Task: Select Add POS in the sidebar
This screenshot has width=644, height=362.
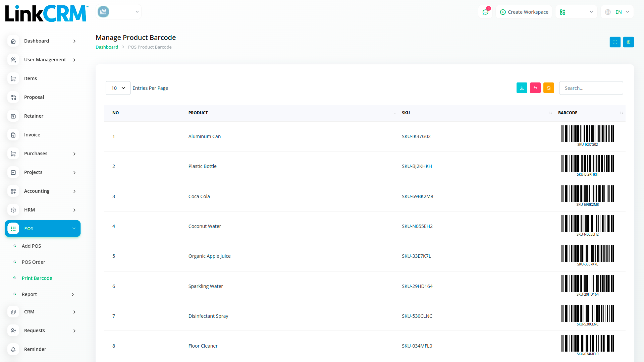Action: 31,246
